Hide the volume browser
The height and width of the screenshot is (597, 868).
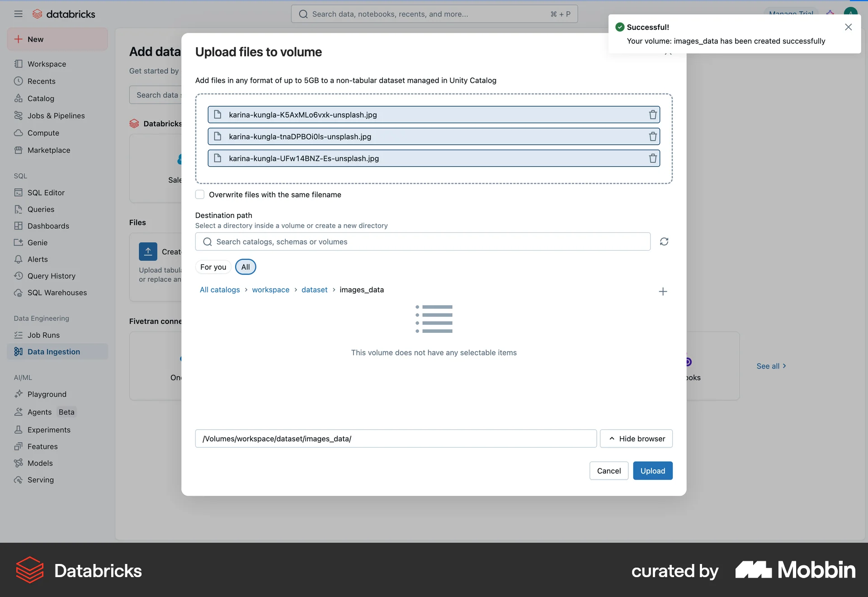636,438
